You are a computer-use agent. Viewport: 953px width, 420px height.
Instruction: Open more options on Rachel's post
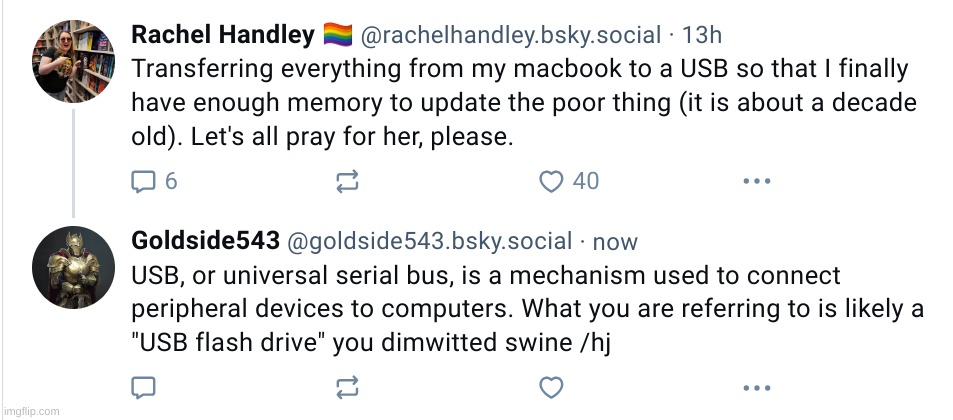click(x=756, y=181)
